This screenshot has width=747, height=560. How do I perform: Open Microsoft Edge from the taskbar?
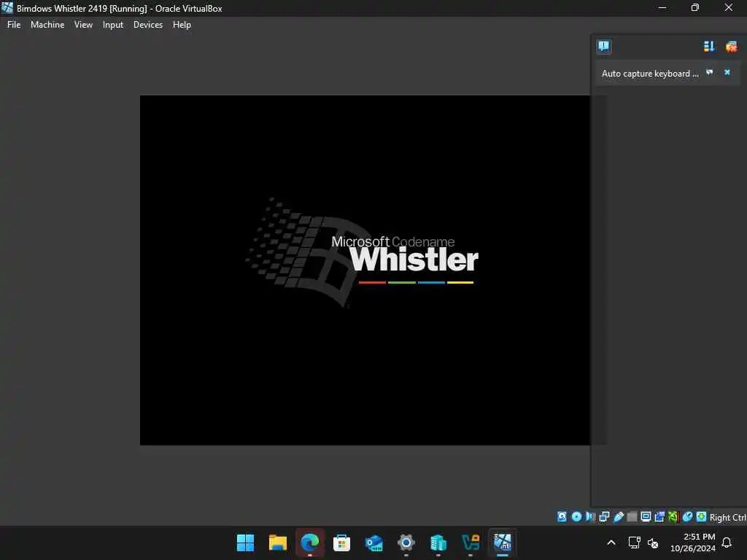click(309, 542)
